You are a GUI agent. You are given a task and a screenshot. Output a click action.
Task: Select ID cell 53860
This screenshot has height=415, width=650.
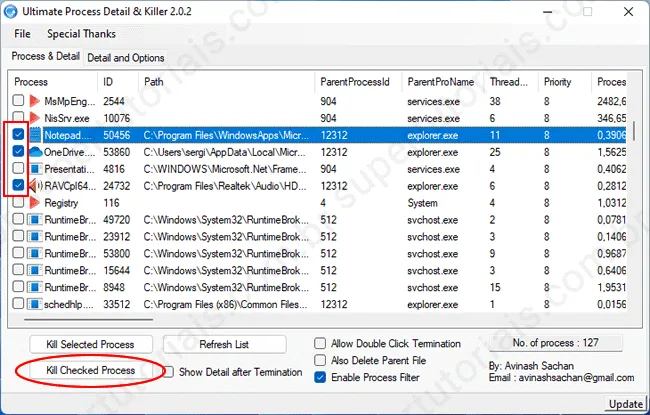[x=116, y=152]
